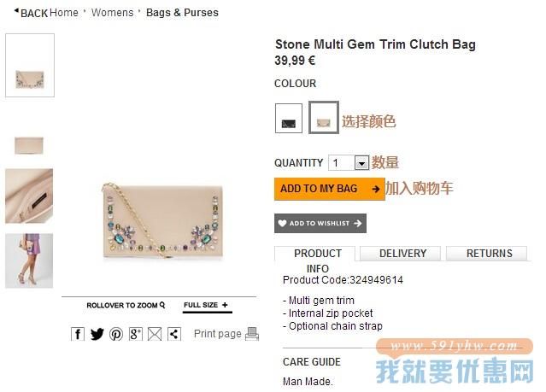Pin product with Pinterest icon
Viewport: 546px width, 392px height.
click(116, 334)
